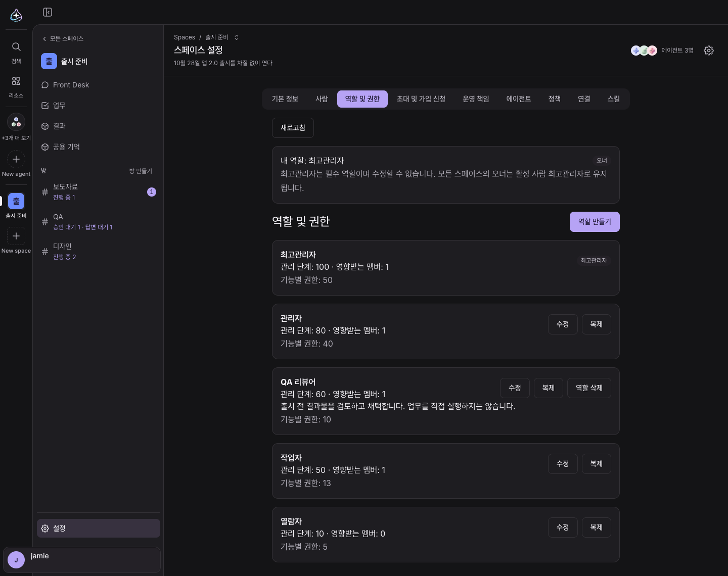Switch to the 사람 tab

click(322, 99)
